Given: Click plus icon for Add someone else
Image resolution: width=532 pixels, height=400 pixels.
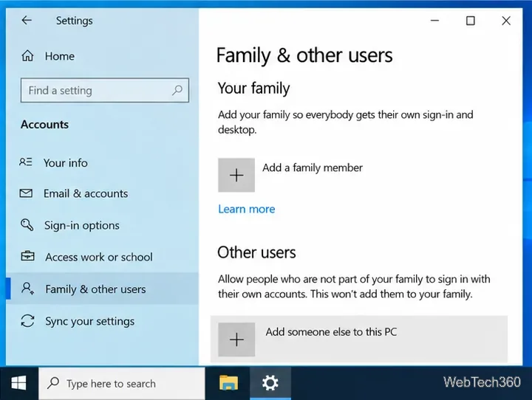Looking at the screenshot, I should coord(236,339).
